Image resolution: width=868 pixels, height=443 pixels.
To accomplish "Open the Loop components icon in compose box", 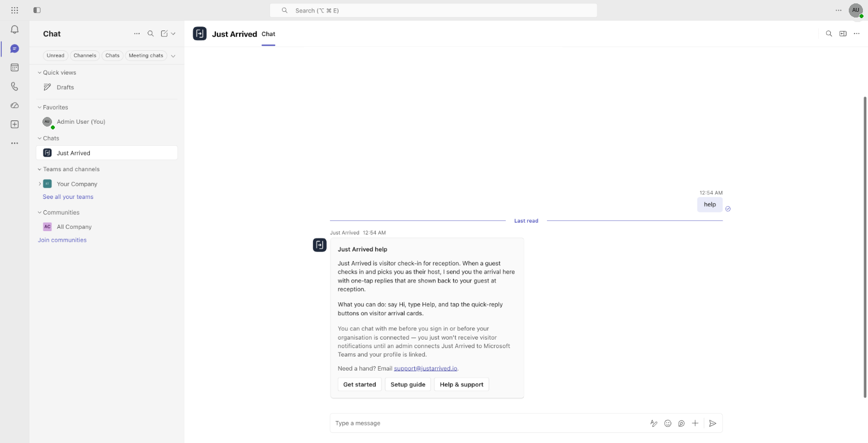I will [682, 423].
